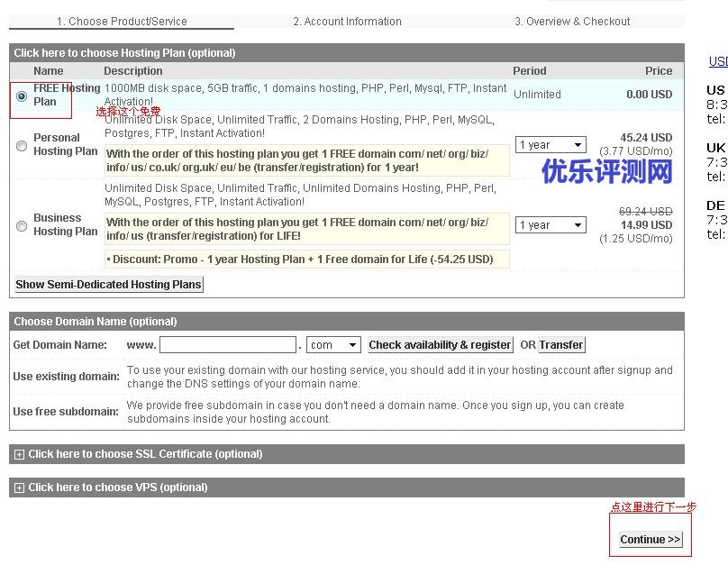
Task: Expand VPS section plus icon
Action: 19,487
